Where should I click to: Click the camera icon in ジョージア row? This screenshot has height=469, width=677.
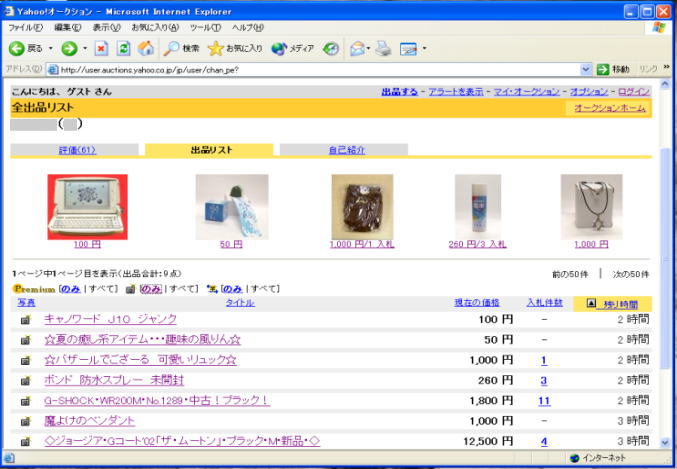pos(26,441)
